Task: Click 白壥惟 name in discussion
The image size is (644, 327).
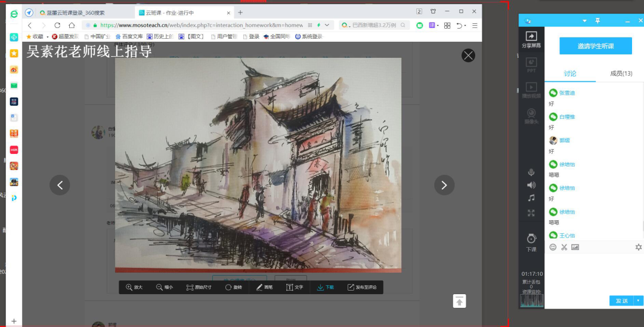Action: tap(567, 117)
